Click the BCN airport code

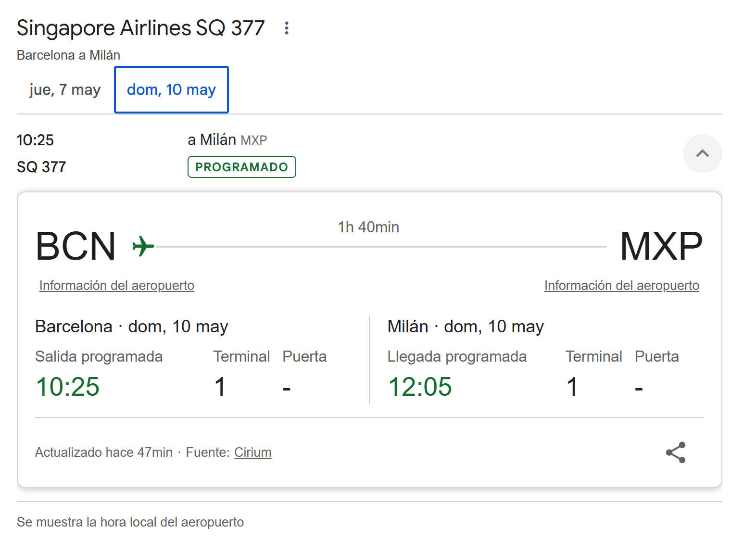[76, 246]
